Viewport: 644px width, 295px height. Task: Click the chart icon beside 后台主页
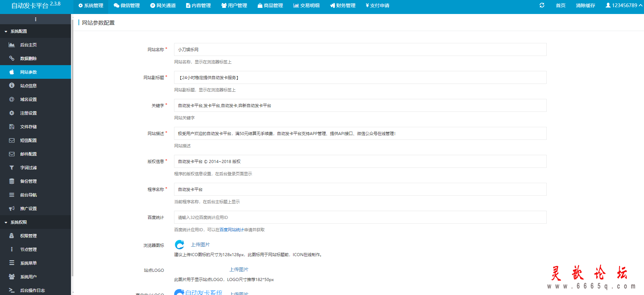click(12, 45)
